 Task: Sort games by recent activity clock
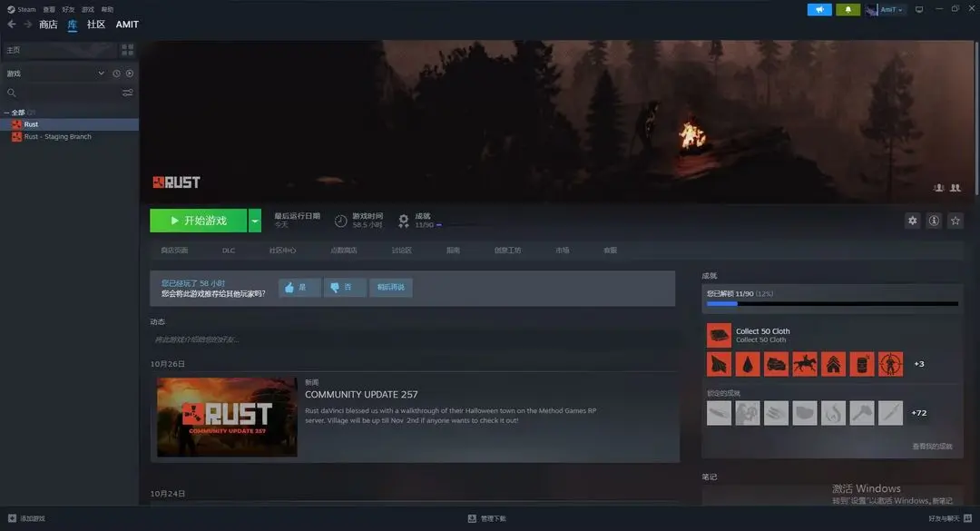(116, 74)
